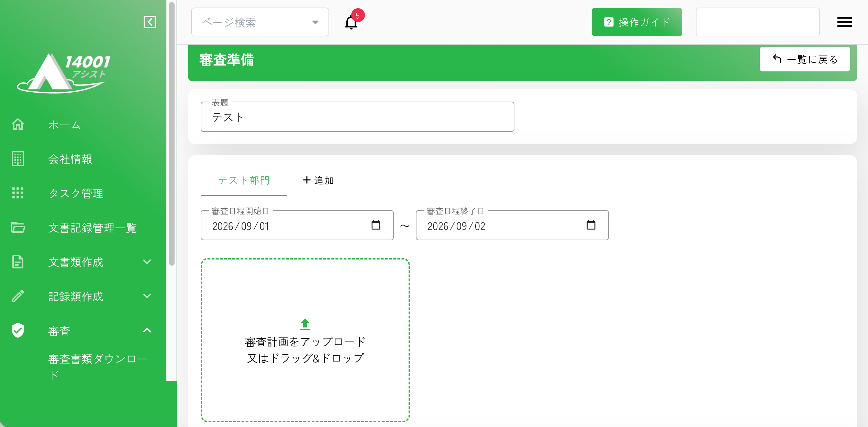Click the sidebar vertical scrollbar
Viewport: 868px width, 427px height.
[x=172, y=134]
